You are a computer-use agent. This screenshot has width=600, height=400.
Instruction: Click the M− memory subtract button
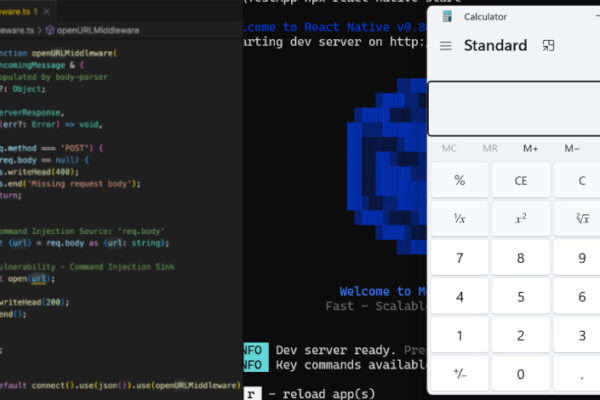[x=571, y=149]
